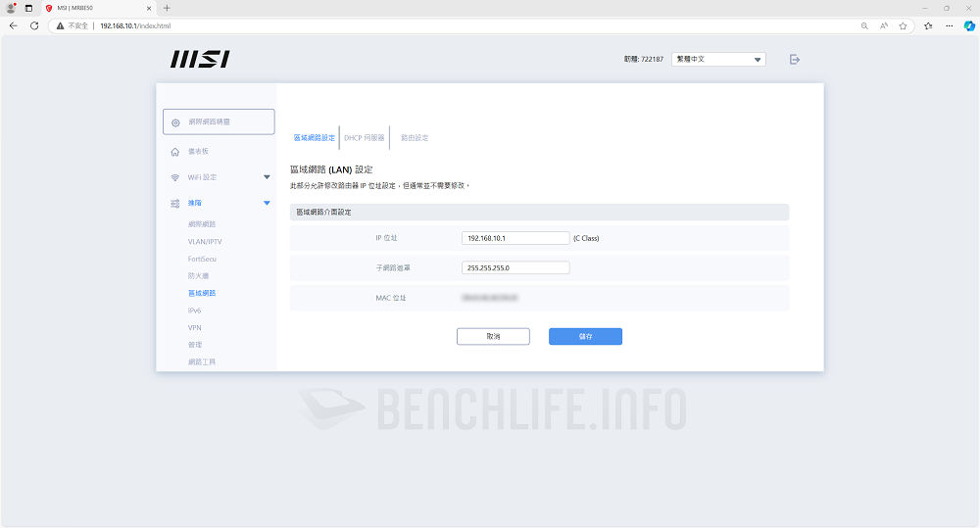980x528 pixels.
Task: Click the blue 儲存 save button
Action: click(586, 336)
